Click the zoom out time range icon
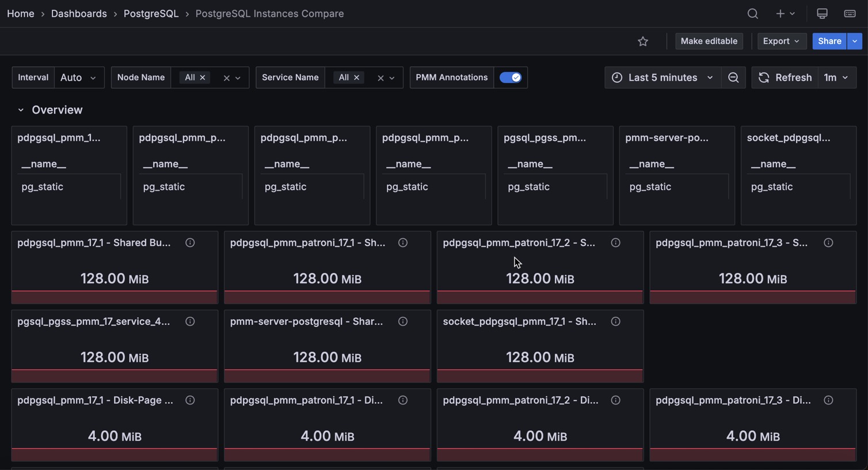Viewport: 868px width, 470px height. pyautogui.click(x=733, y=78)
